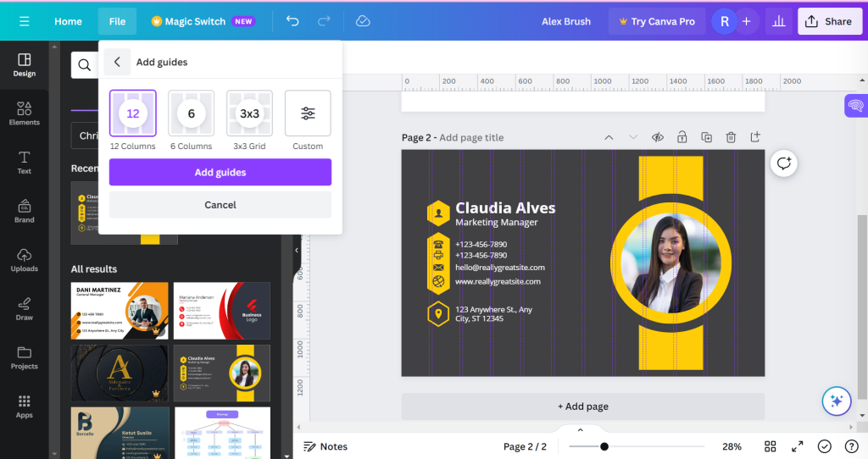Select the Mariana Anderson red card template

222,311
